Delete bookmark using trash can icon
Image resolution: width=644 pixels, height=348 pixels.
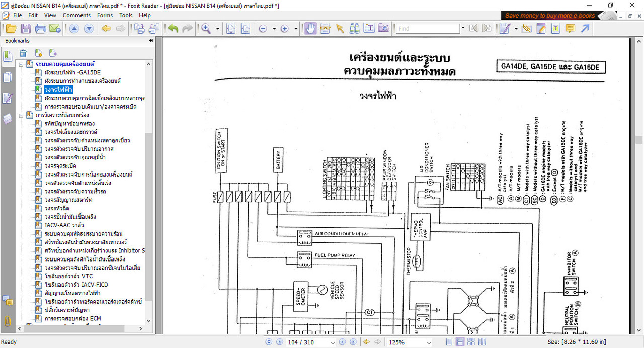[23, 53]
